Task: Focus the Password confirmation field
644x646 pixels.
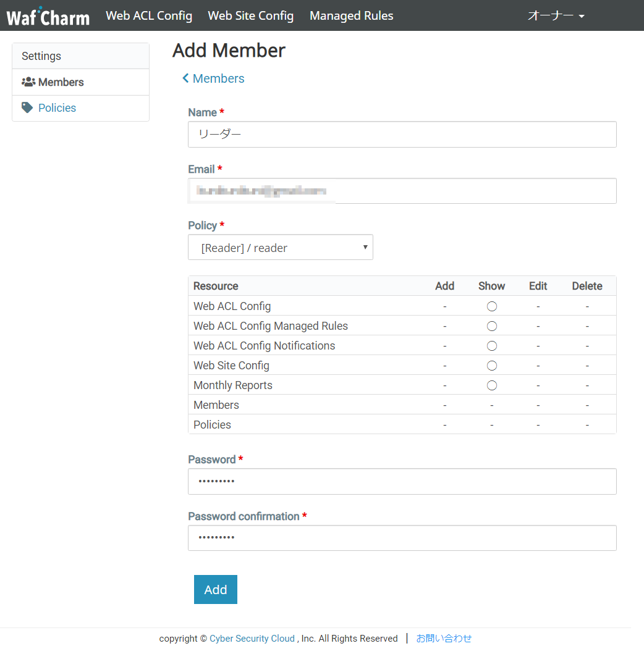Action: pyautogui.click(x=402, y=538)
